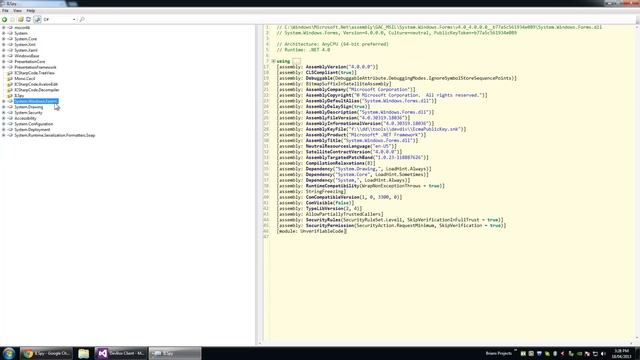The image size is (640, 360).
Task: Open the Windows Start menu
Action: click(x=9, y=353)
